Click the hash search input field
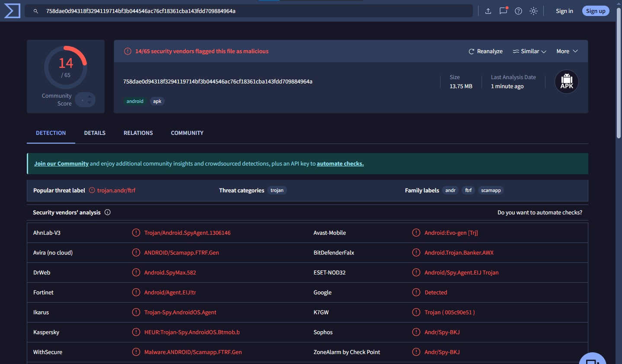 click(255, 11)
